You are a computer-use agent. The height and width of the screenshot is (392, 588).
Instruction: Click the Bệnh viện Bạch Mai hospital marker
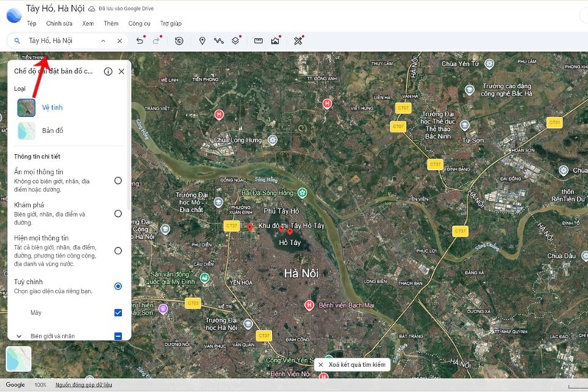click(x=309, y=305)
